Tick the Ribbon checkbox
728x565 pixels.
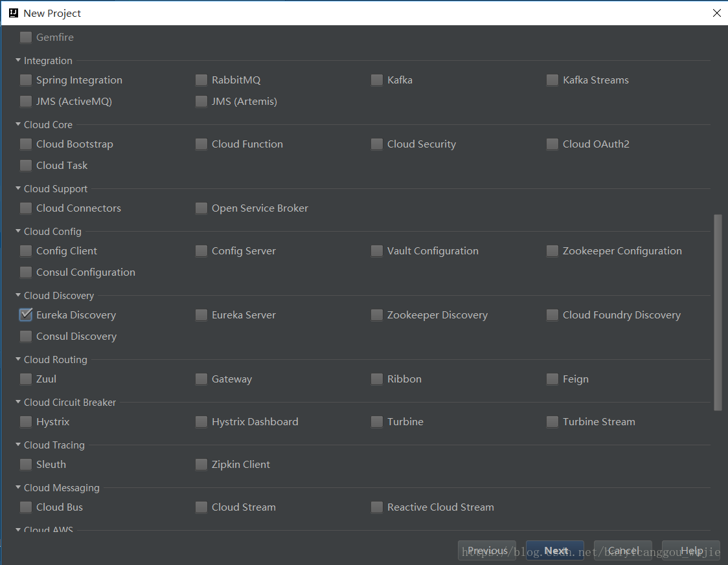[x=377, y=379]
